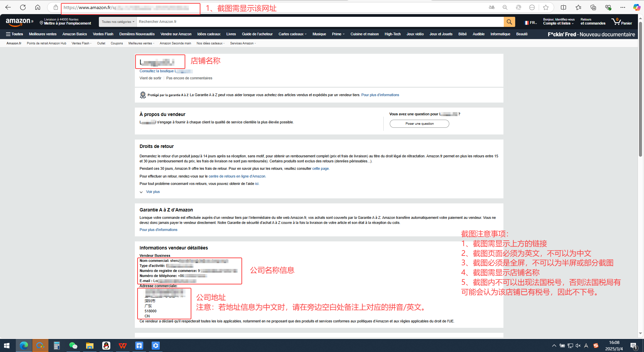Open the Toutes hamburger menu
Screen dimensions: 644x352
(14, 34)
